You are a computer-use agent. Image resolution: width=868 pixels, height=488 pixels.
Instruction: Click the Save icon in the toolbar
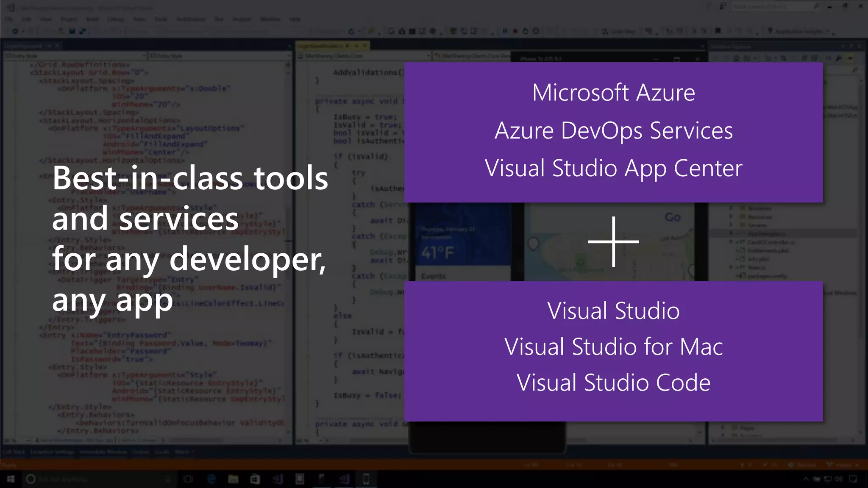coord(72,31)
